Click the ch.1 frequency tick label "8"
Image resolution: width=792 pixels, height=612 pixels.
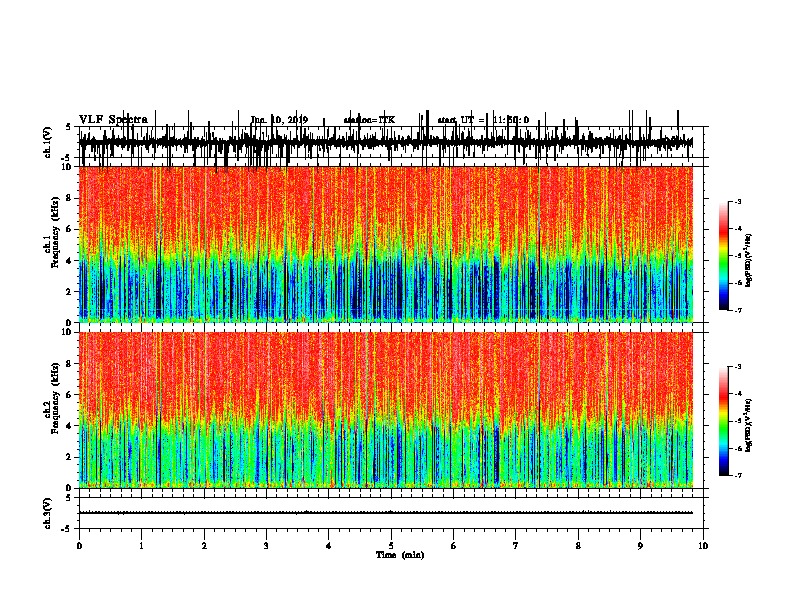tap(69, 198)
